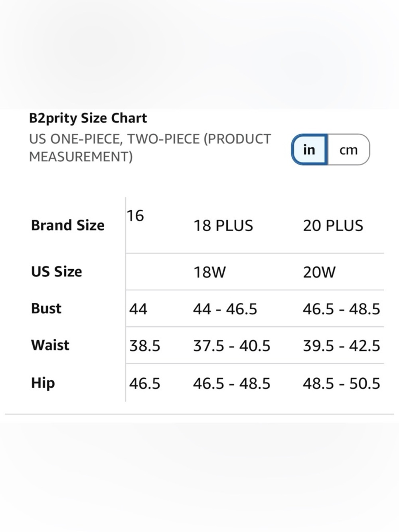Switch measurement units to inches
Image resolution: width=399 pixels, height=532 pixels.
310,150
